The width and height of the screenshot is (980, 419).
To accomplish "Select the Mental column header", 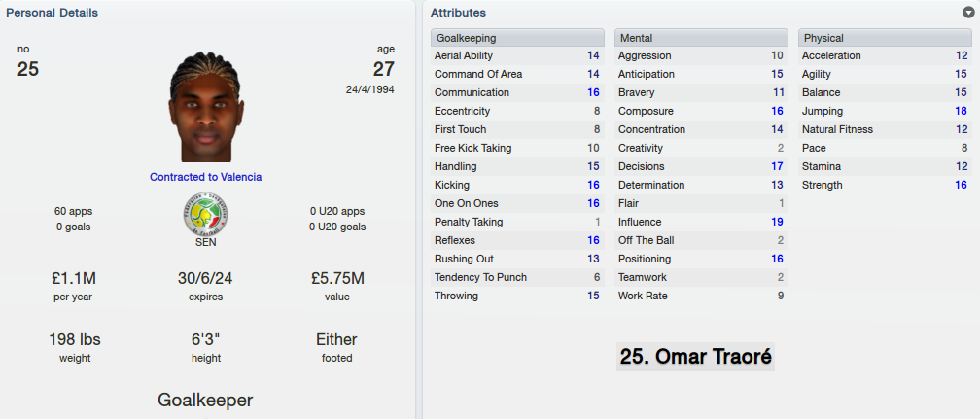I will [701, 38].
